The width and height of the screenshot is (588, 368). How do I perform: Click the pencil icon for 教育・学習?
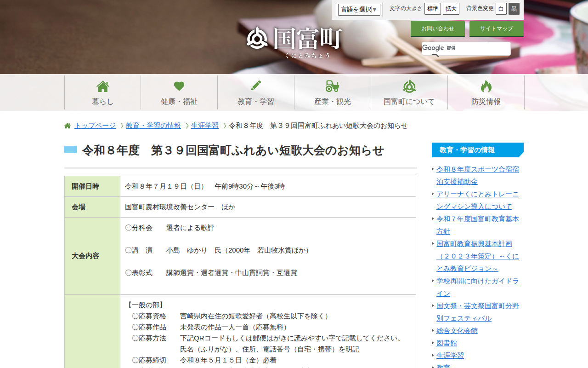(256, 86)
